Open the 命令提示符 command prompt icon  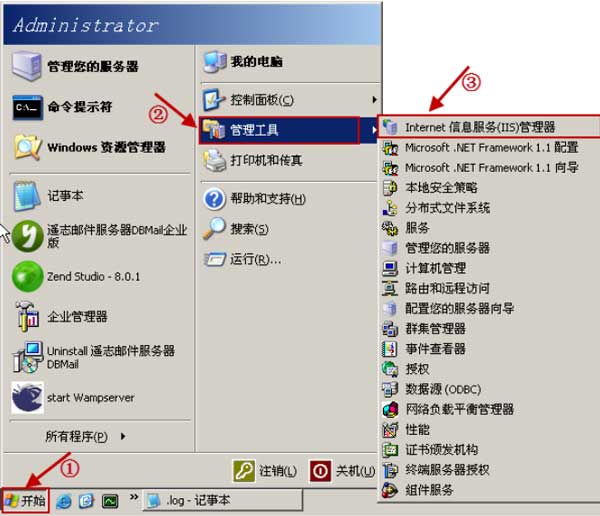click(x=27, y=107)
